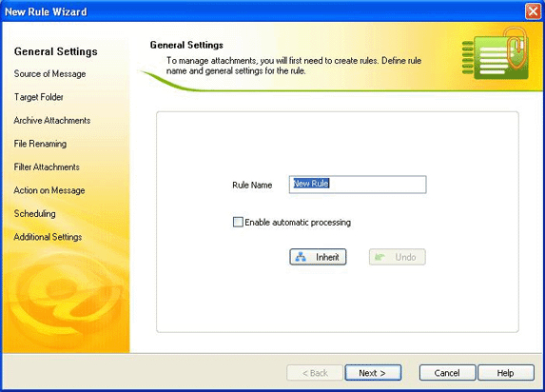The image size is (545, 392).
Task: Cancel the New Rule Wizard
Action: 447,373
